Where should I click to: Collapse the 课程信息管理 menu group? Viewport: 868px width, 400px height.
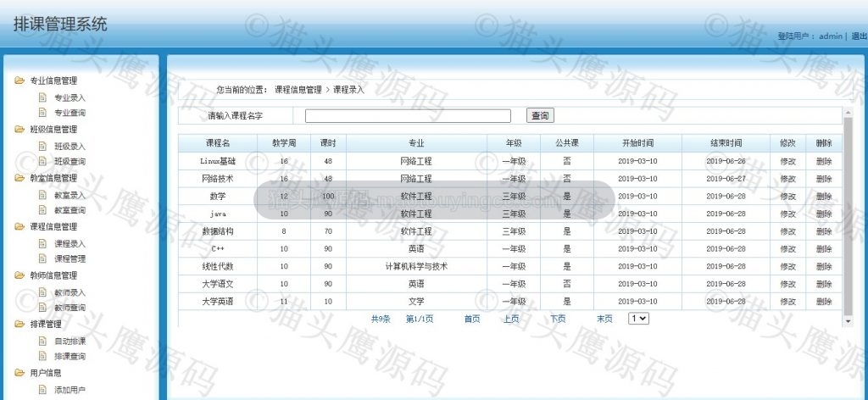[x=53, y=227]
